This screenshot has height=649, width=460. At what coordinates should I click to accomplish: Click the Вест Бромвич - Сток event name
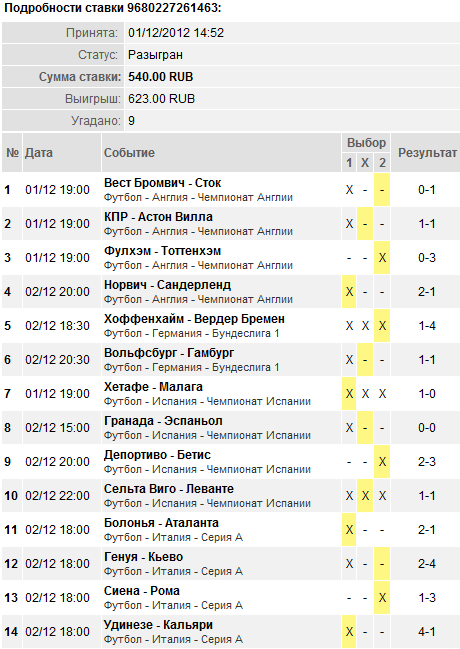[162, 183]
